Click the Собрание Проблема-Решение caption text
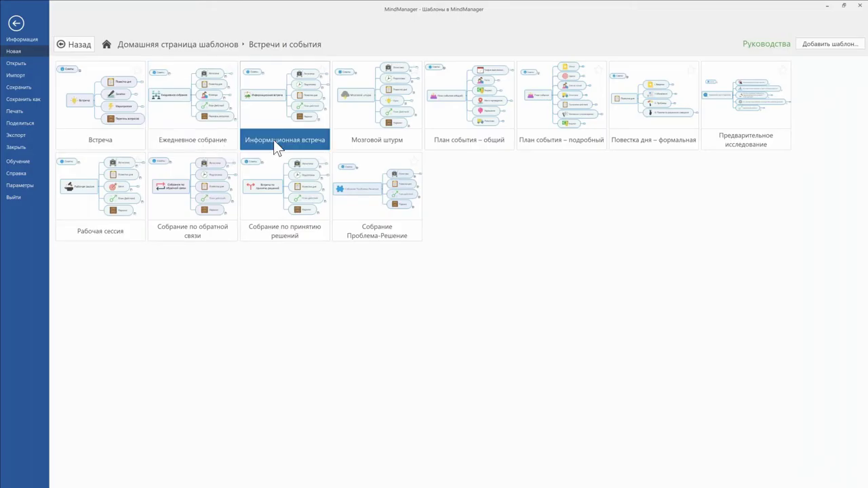 (x=377, y=231)
